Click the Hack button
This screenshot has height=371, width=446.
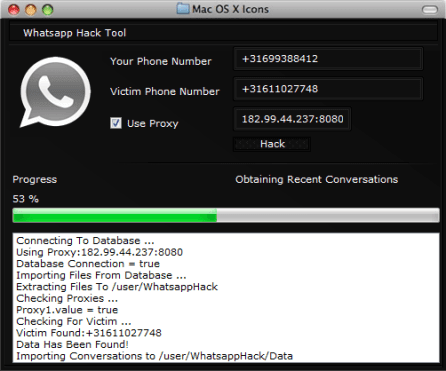click(x=272, y=144)
